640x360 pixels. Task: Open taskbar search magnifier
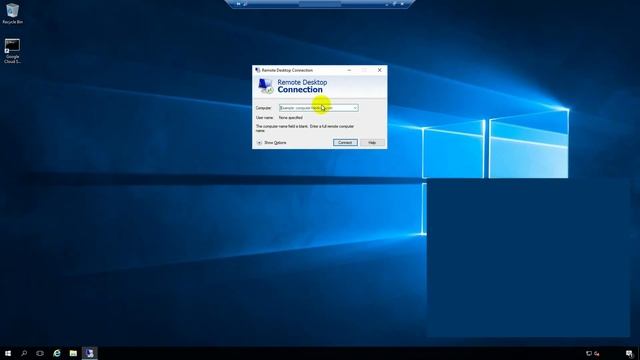[24, 353]
